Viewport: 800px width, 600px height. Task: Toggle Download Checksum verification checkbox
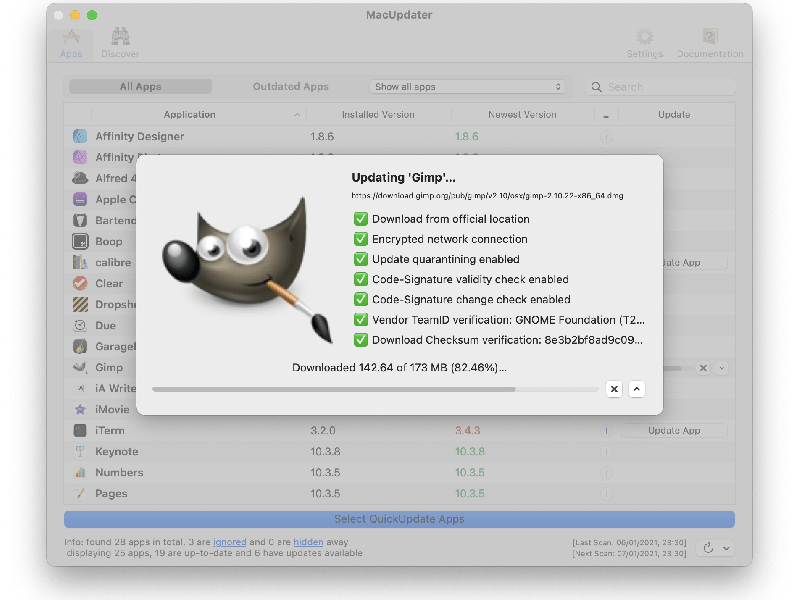click(361, 340)
